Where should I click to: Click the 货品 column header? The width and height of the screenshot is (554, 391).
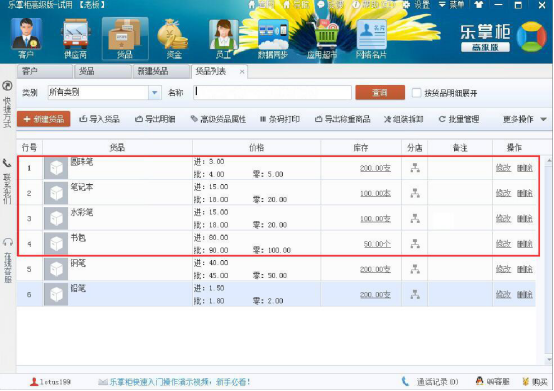[117, 147]
